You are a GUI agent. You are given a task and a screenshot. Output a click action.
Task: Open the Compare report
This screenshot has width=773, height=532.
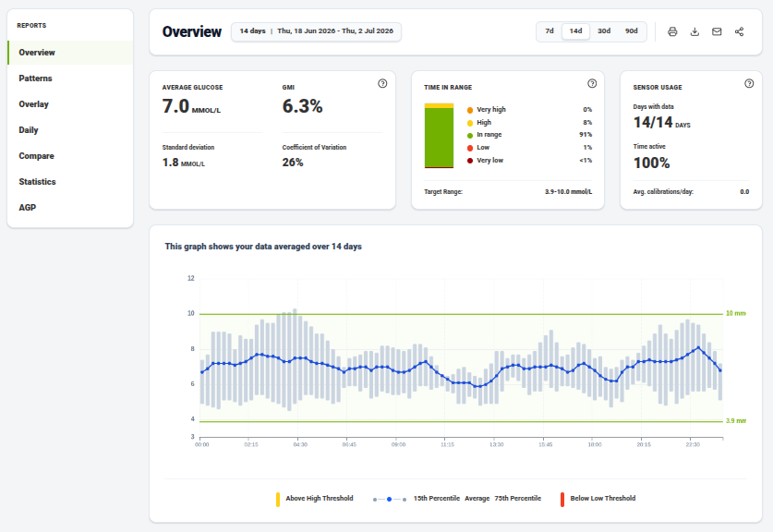[70, 156]
